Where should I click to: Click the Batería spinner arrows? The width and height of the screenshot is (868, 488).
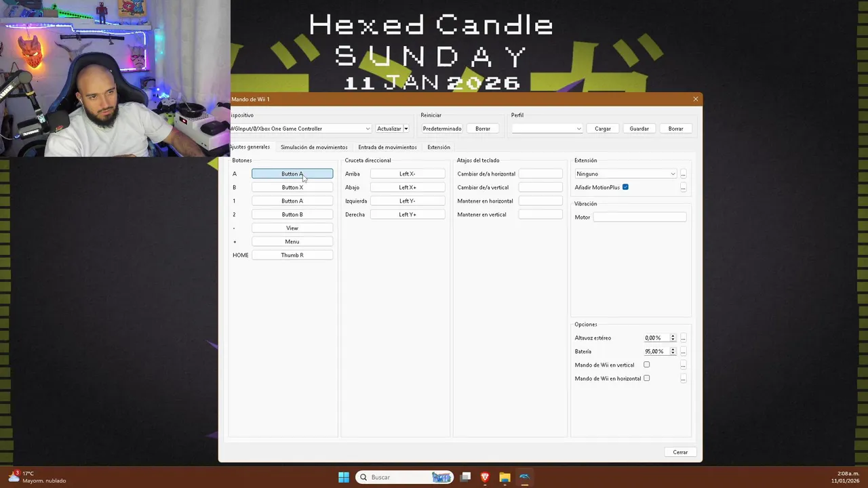673,351
